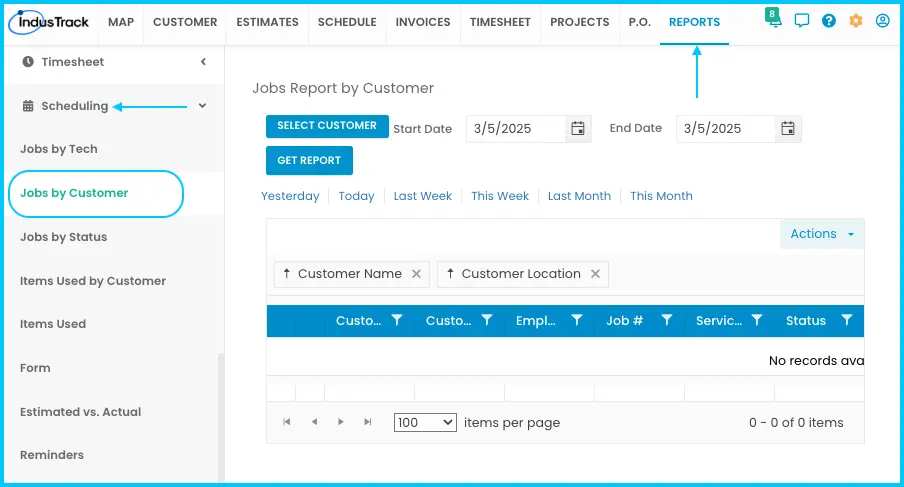
Task: Open Jobs by Tech report
Action: pos(59,149)
